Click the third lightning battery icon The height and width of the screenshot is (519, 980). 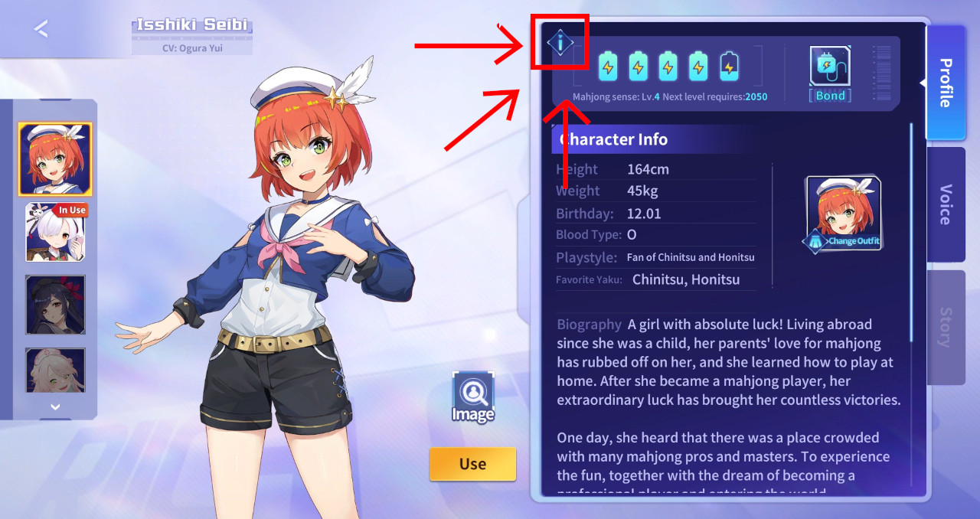coord(668,67)
